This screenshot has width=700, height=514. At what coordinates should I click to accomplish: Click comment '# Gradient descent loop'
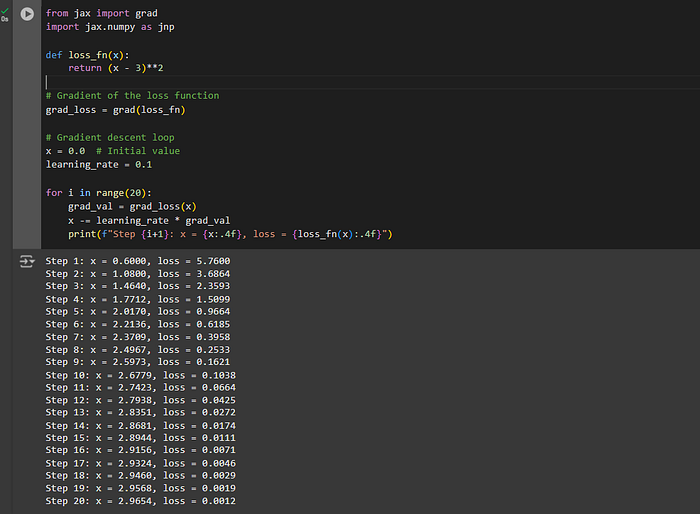pos(110,138)
